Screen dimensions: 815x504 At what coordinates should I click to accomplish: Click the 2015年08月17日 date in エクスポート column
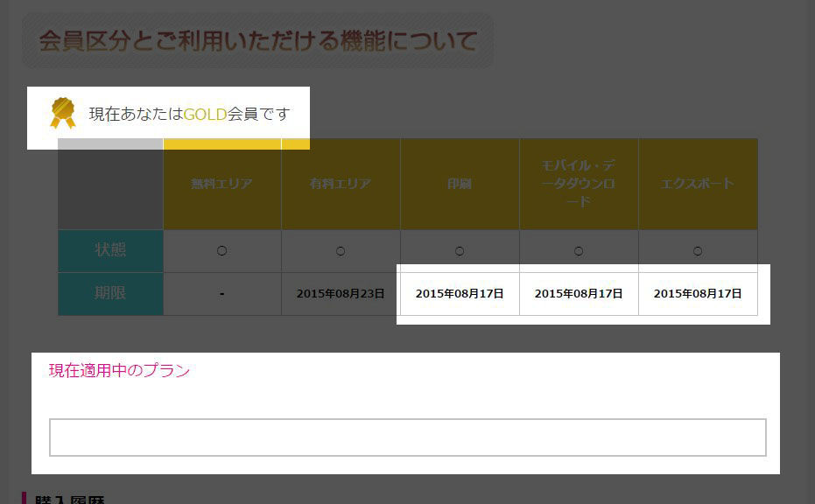(x=698, y=294)
